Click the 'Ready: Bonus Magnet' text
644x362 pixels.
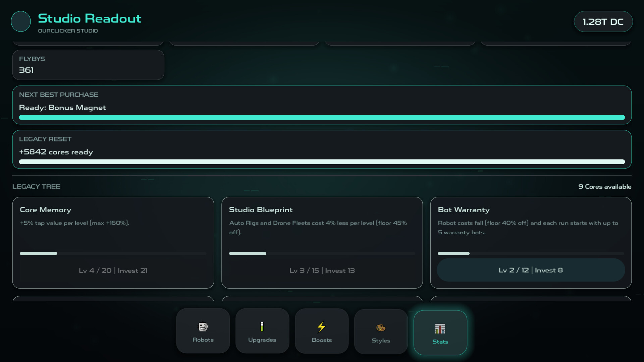(62, 108)
